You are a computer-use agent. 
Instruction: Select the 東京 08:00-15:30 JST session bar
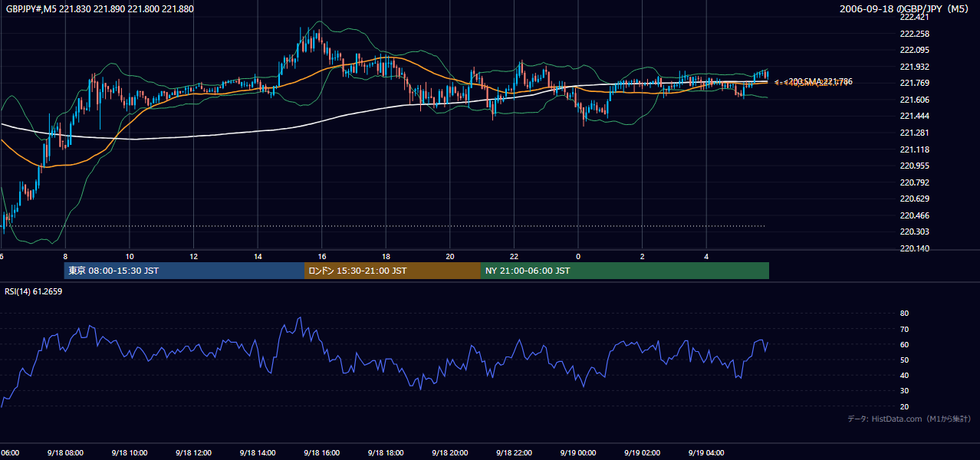[184, 271]
